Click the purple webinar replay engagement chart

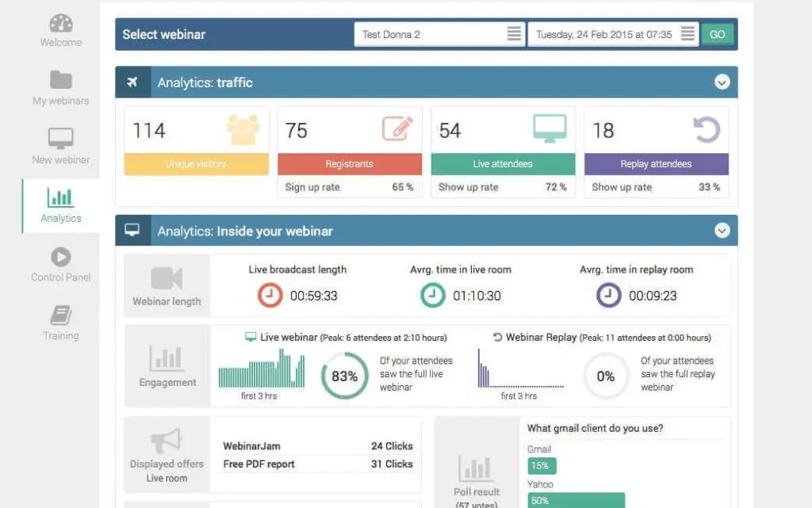coord(520,369)
